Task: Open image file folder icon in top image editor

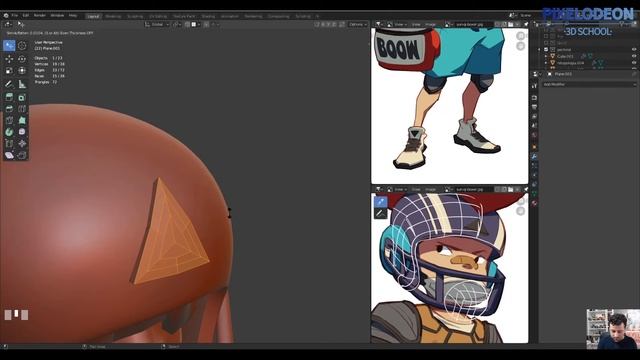Action: pos(510,24)
